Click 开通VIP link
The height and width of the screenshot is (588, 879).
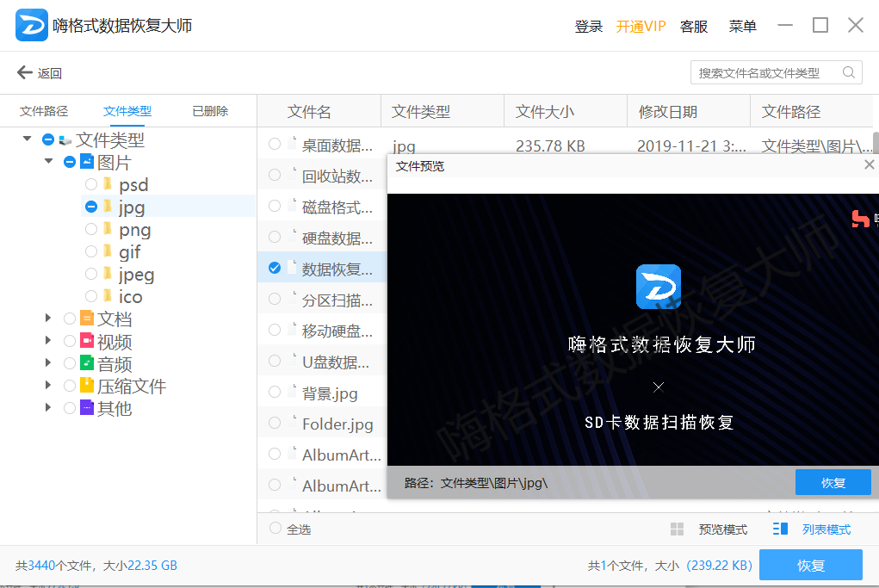tap(641, 27)
